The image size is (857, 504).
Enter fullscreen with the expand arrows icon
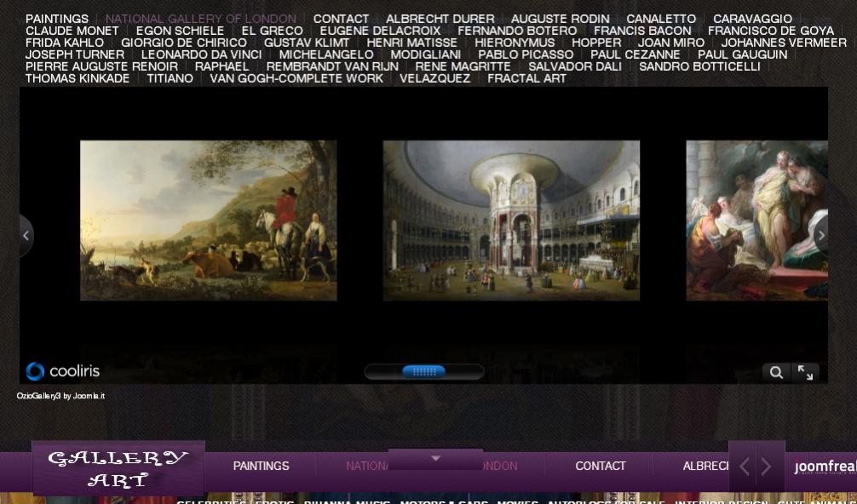tap(805, 372)
